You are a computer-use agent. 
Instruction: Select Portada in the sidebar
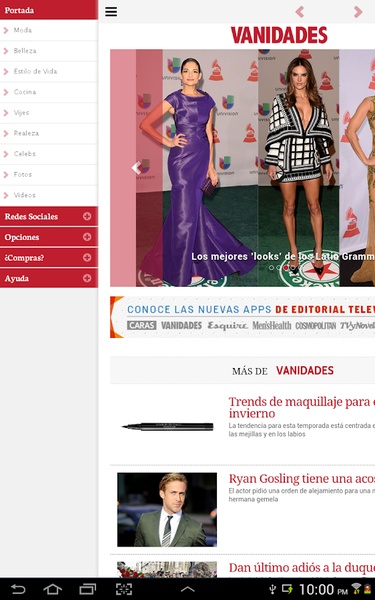49,10
